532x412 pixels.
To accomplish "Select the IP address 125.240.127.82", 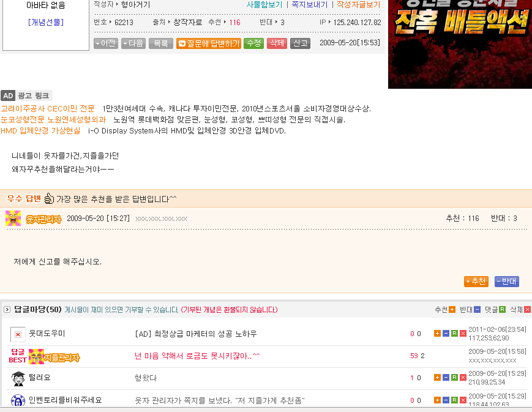I will pos(358,23).
